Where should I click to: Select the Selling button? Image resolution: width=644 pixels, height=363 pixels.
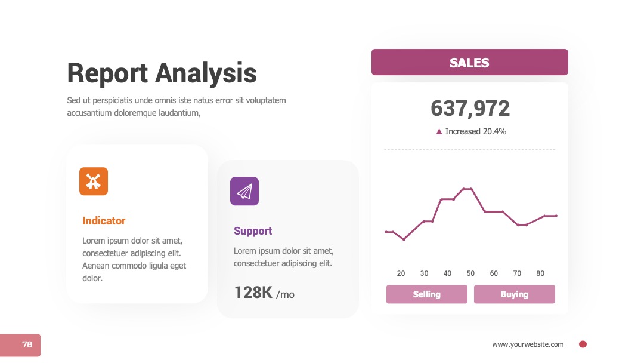click(x=427, y=294)
